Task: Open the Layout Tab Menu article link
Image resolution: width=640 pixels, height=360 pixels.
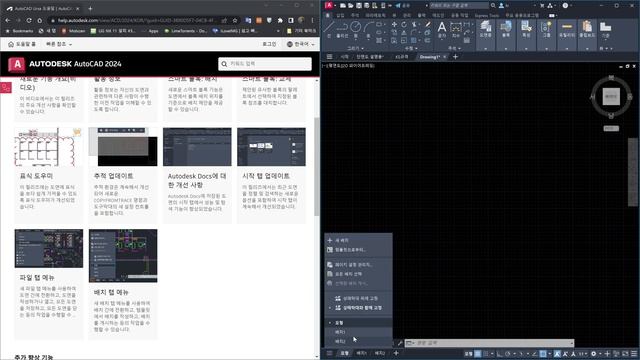Action: (111, 292)
